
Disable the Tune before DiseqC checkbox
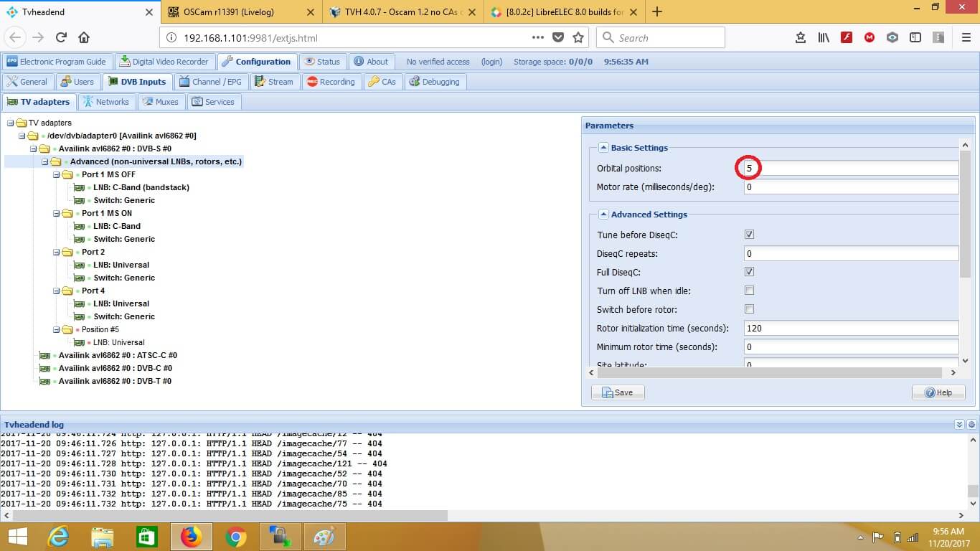(749, 235)
